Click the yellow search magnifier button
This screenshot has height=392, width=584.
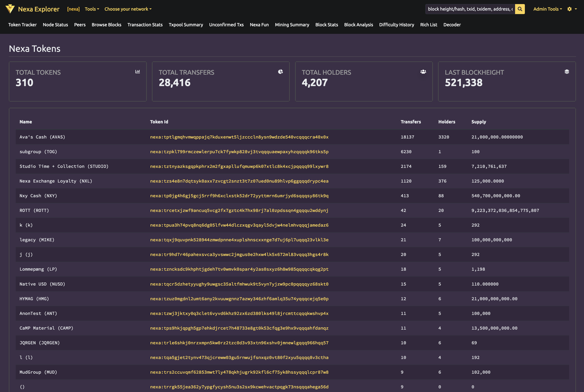520,9
